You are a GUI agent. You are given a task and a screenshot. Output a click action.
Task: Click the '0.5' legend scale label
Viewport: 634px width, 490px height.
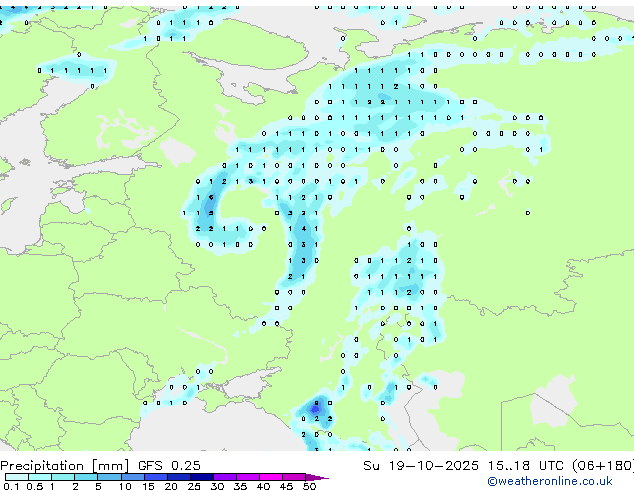[35, 486]
